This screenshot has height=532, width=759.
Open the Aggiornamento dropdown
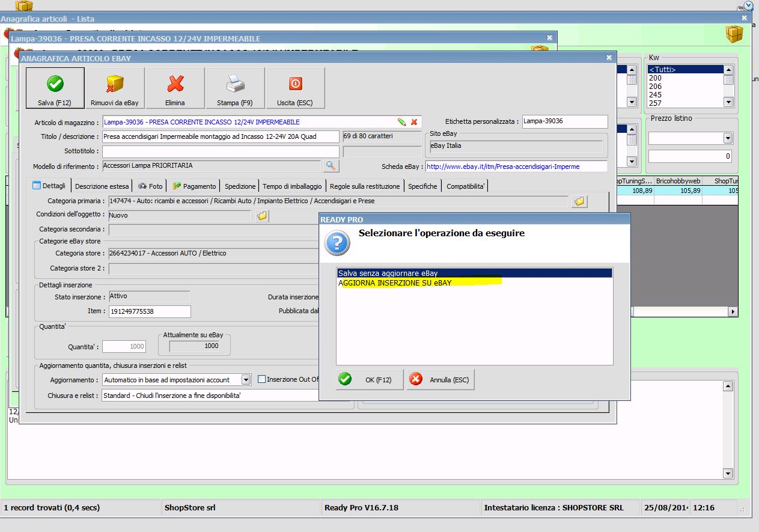tap(246, 380)
